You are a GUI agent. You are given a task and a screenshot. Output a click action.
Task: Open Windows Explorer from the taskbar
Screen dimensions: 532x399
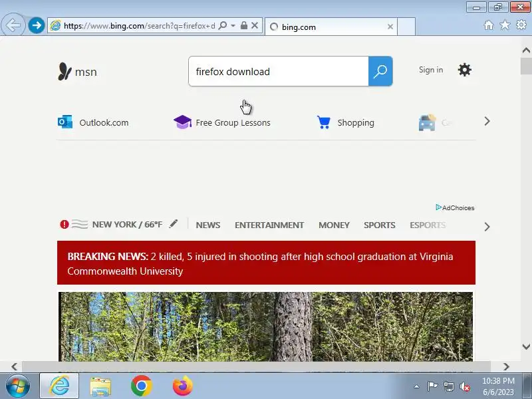[x=100, y=386]
